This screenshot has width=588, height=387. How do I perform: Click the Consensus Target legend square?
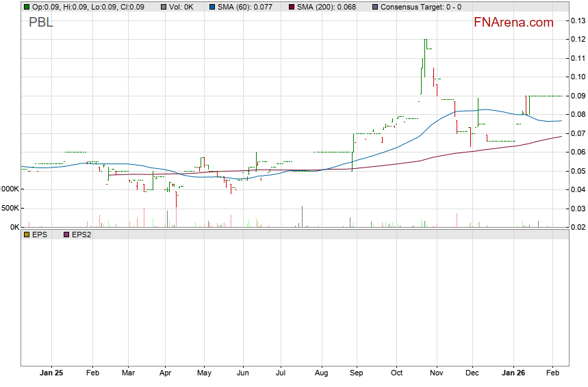(x=374, y=7)
